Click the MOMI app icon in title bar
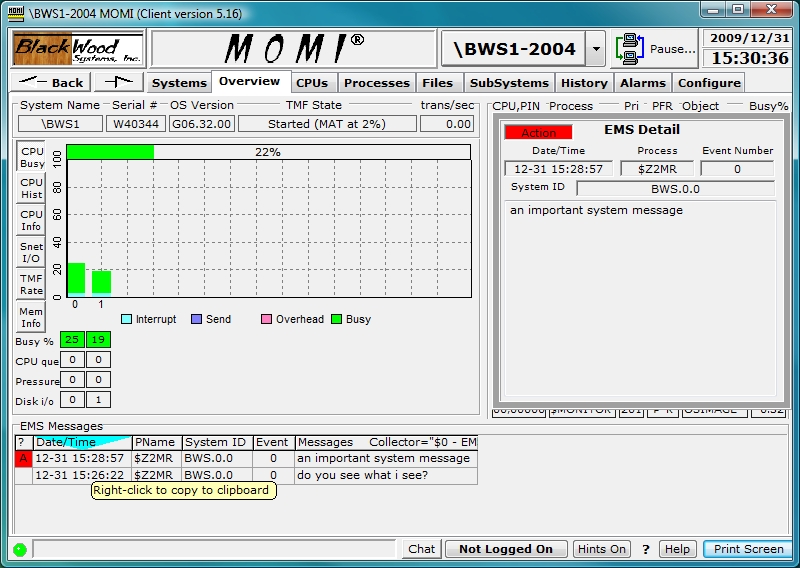Viewport: 800px width, 568px height. point(16,13)
